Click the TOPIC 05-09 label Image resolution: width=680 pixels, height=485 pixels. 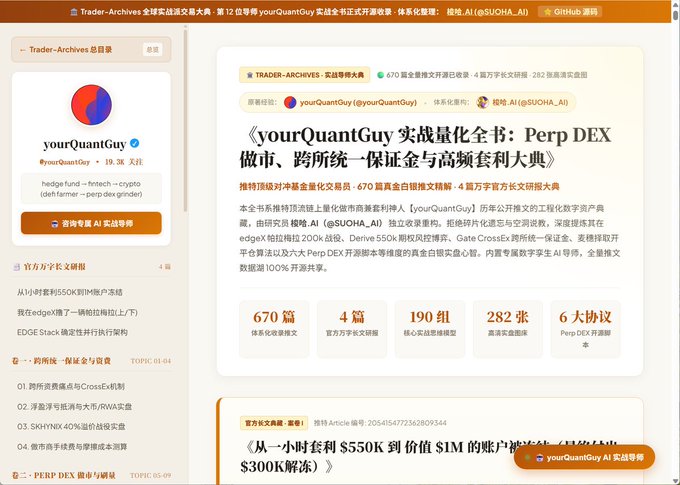151,475
